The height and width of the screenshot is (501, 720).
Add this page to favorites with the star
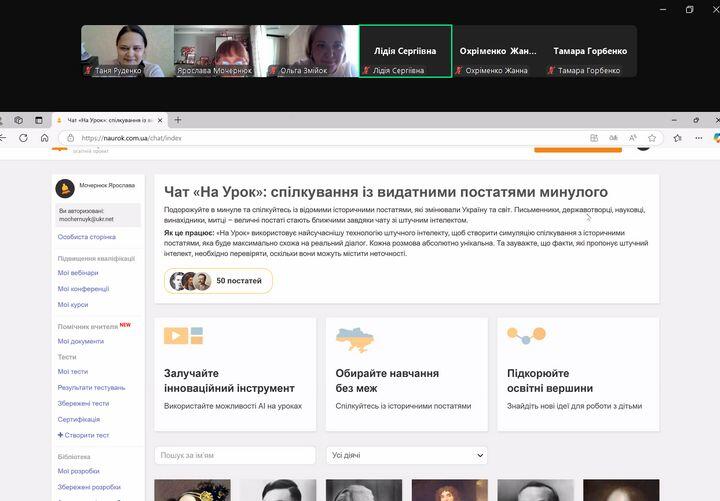tap(652, 138)
